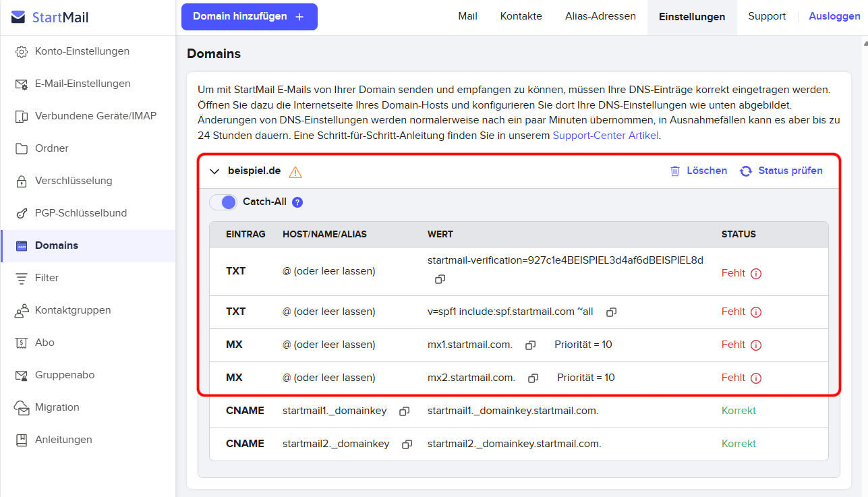This screenshot has height=497, width=868.
Task: Click the Domains sidebar icon
Action: pos(22,246)
